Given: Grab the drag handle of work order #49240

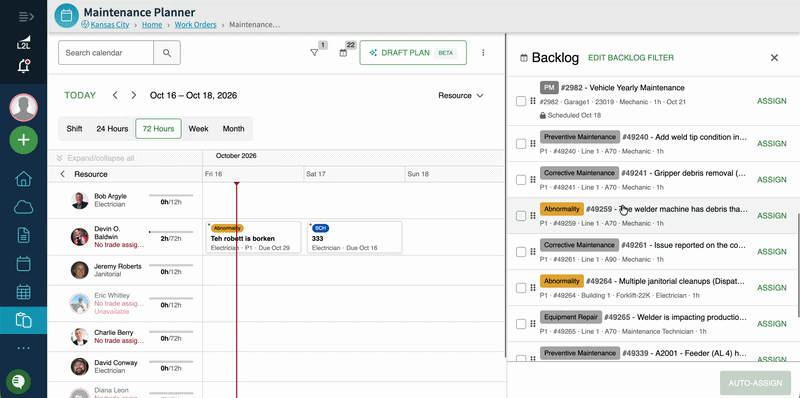Looking at the screenshot, I should pyautogui.click(x=533, y=144).
